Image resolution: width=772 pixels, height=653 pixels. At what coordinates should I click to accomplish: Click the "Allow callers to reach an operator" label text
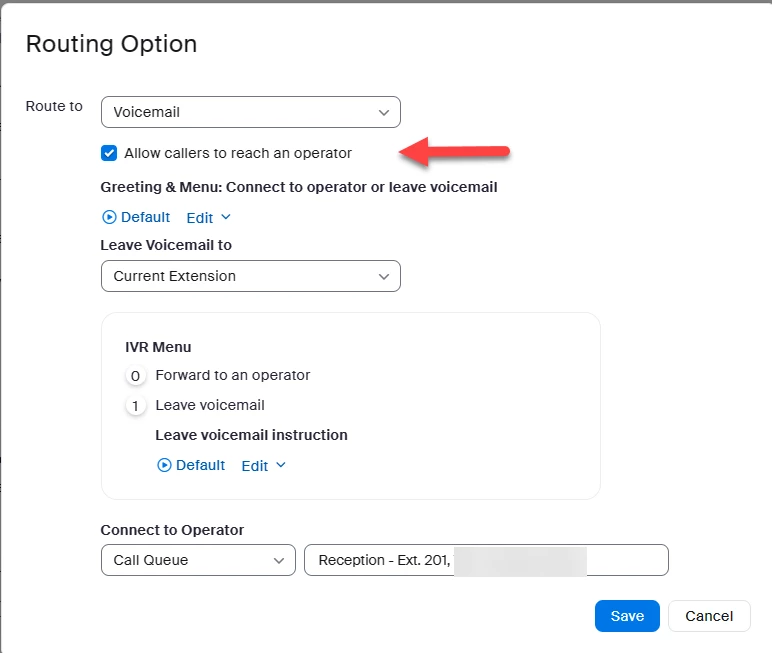(238, 153)
